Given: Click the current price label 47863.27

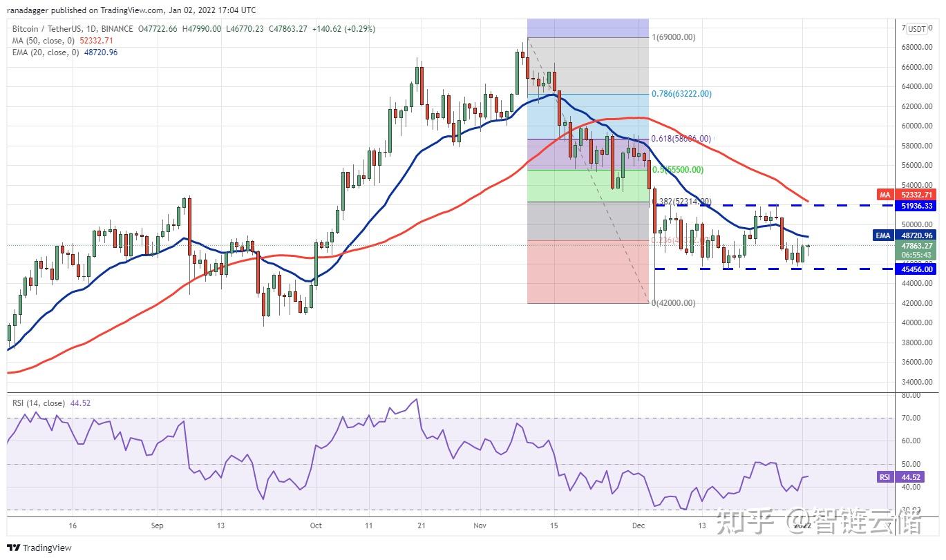Looking at the screenshot, I should coord(916,245).
